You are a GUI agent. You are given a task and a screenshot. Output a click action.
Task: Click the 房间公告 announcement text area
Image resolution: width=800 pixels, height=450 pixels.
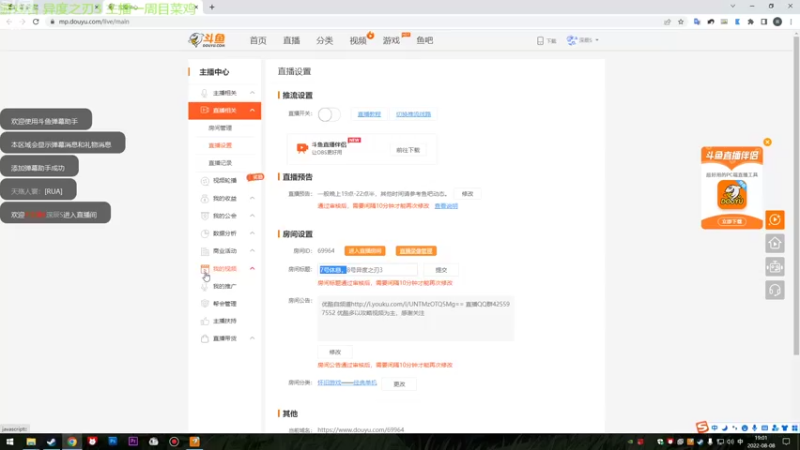click(x=415, y=318)
